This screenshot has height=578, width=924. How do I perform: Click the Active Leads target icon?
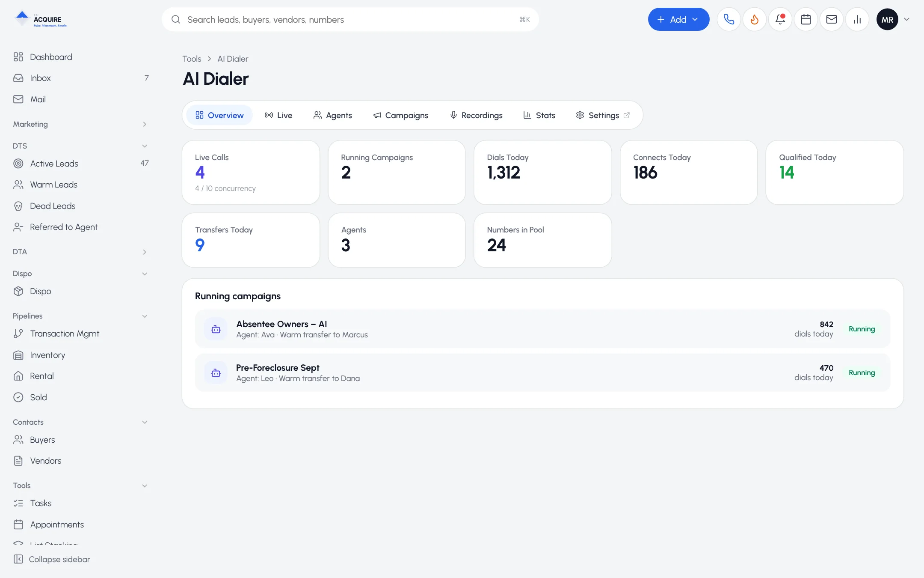(x=18, y=164)
